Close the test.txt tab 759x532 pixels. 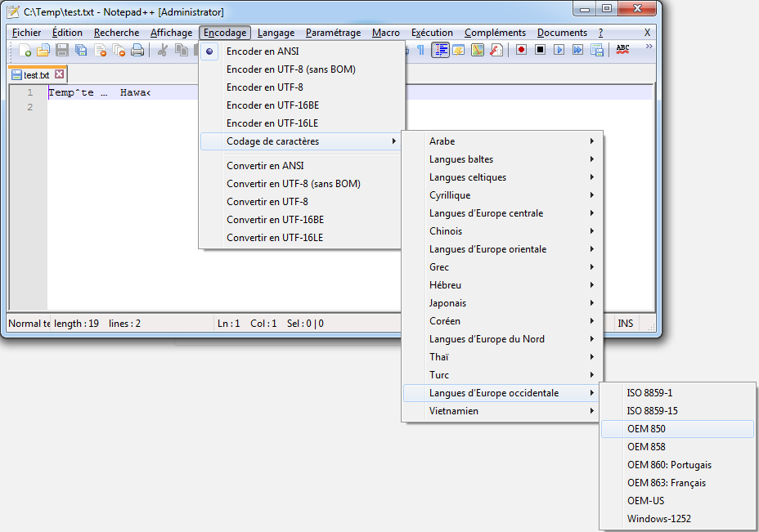pos(59,74)
